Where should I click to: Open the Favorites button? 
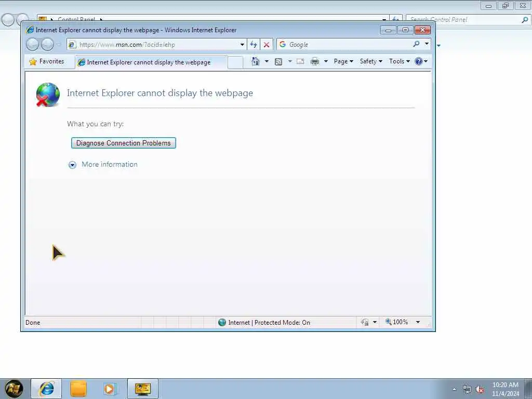click(47, 61)
